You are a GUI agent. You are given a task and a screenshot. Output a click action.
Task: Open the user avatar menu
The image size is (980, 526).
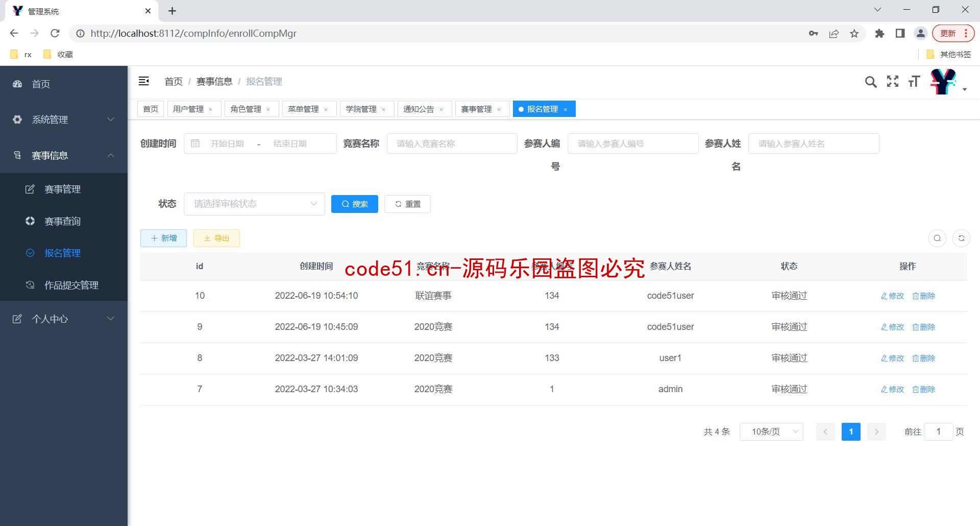coord(948,82)
